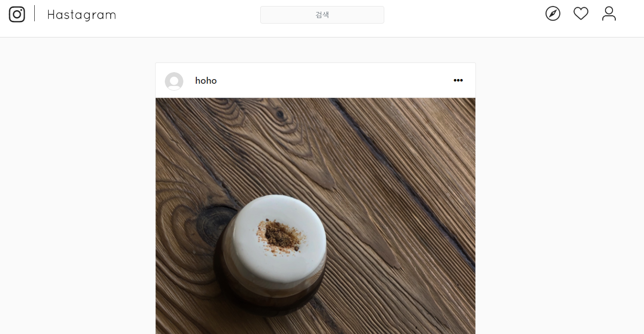This screenshot has width=644, height=334.
Task: Click the circular wood knot beside the cup
Action: pos(214,227)
